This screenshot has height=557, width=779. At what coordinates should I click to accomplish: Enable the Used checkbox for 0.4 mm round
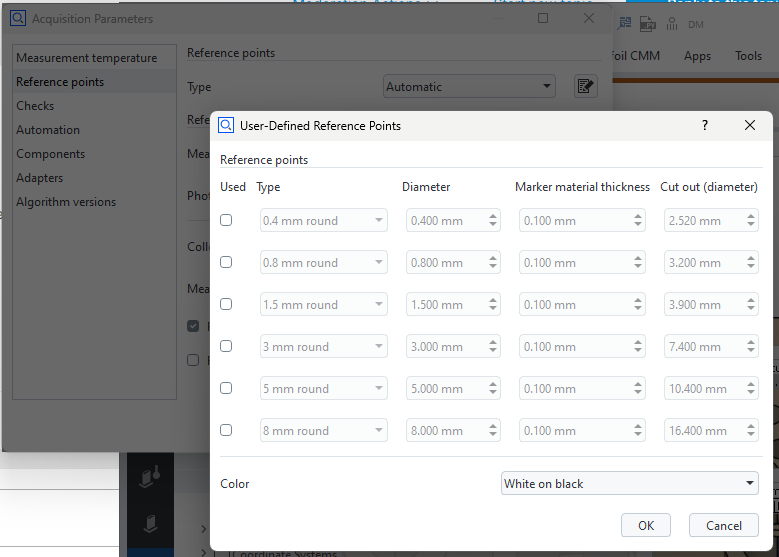[226, 220]
